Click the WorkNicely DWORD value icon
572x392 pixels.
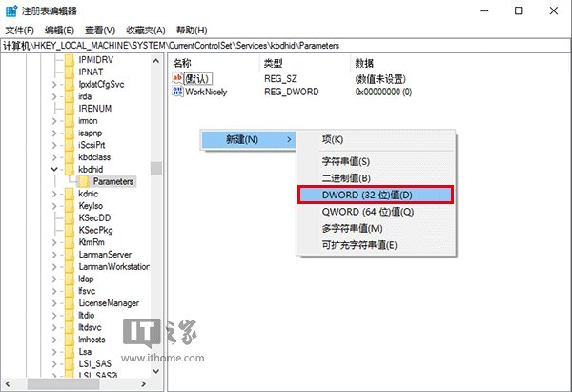coord(178,92)
